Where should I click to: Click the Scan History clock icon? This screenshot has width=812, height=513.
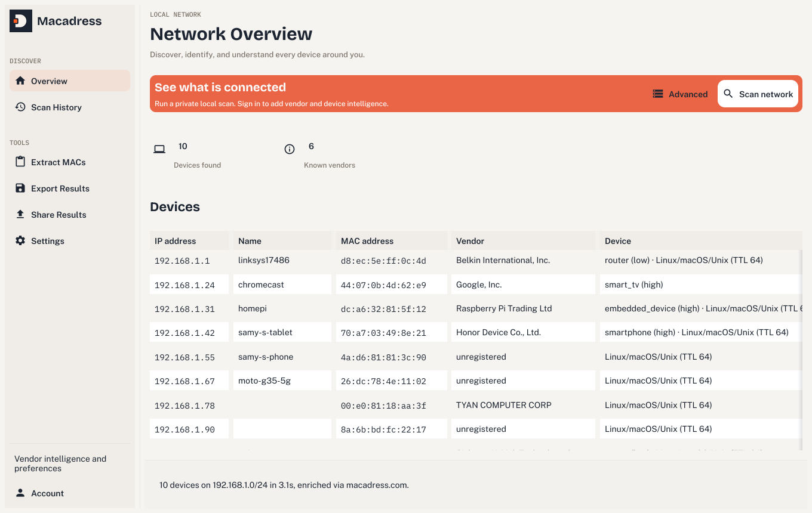[20, 107]
